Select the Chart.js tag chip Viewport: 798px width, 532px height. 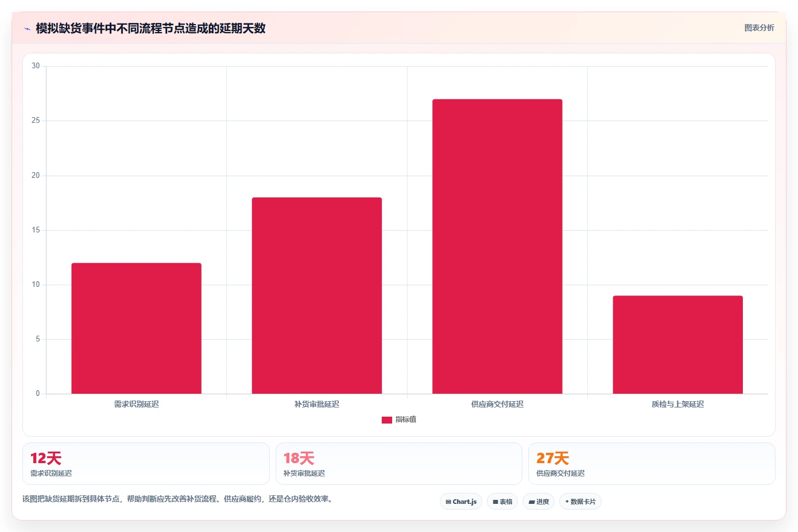click(461, 502)
